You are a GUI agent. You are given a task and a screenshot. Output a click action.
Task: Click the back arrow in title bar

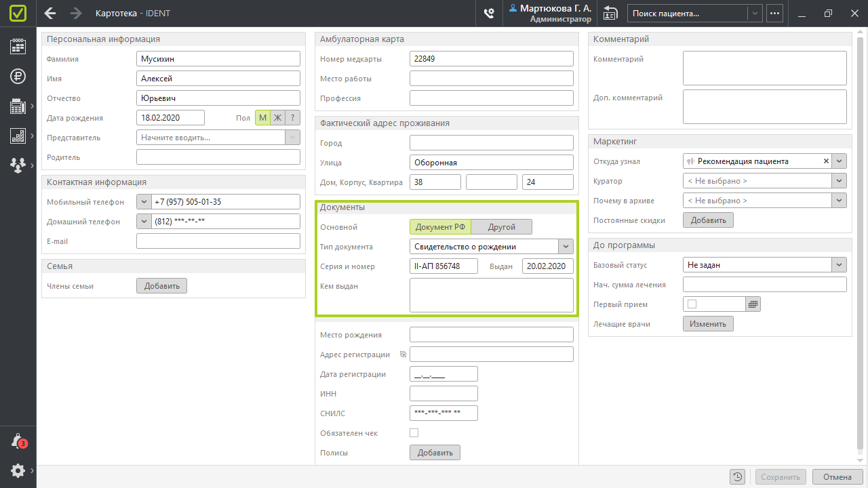(50, 14)
